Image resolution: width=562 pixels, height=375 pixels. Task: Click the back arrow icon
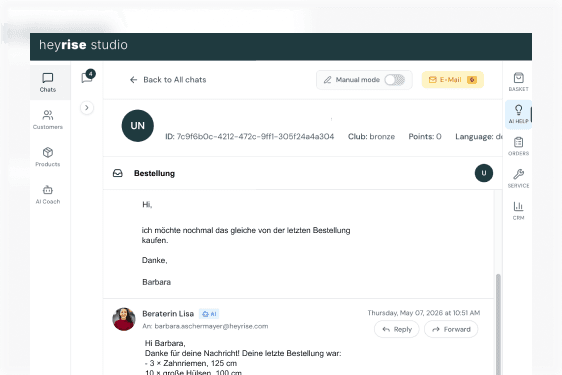133,80
